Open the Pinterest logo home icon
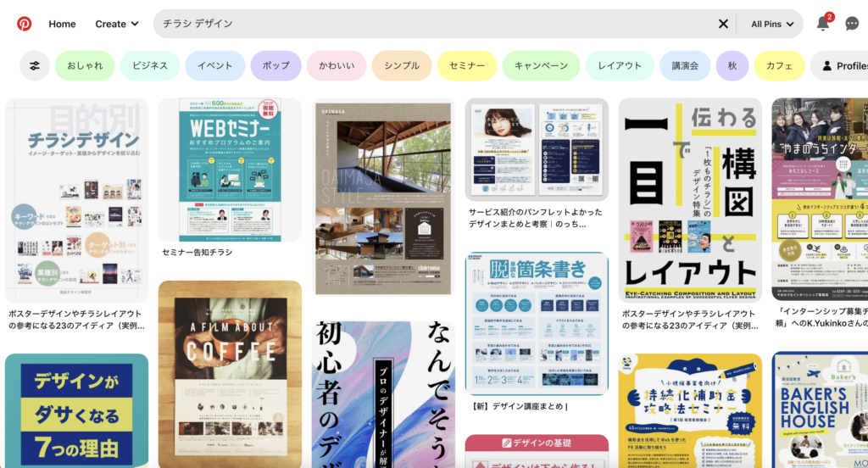This screenshot has width=868, height=468. [24, 24]
